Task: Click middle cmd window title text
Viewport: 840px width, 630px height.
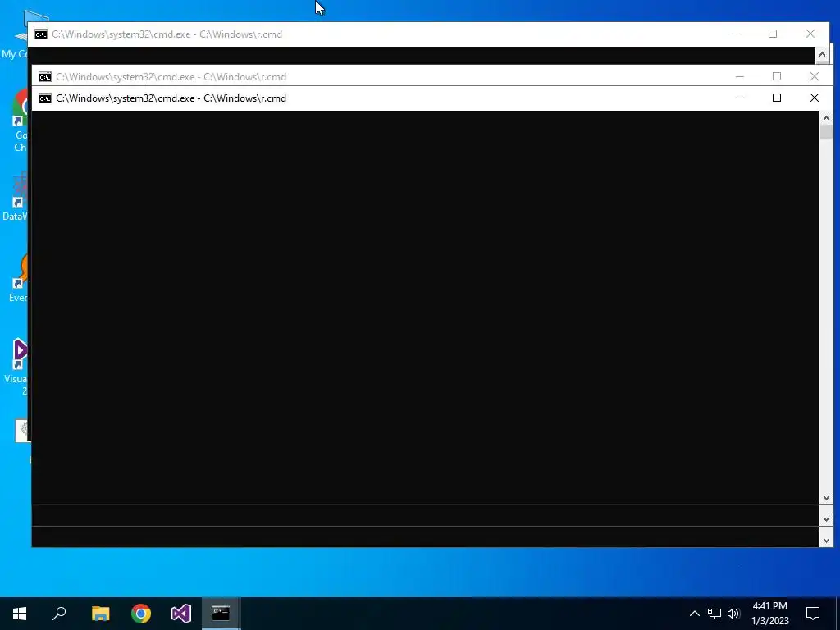Action: [x=171, y=77]
